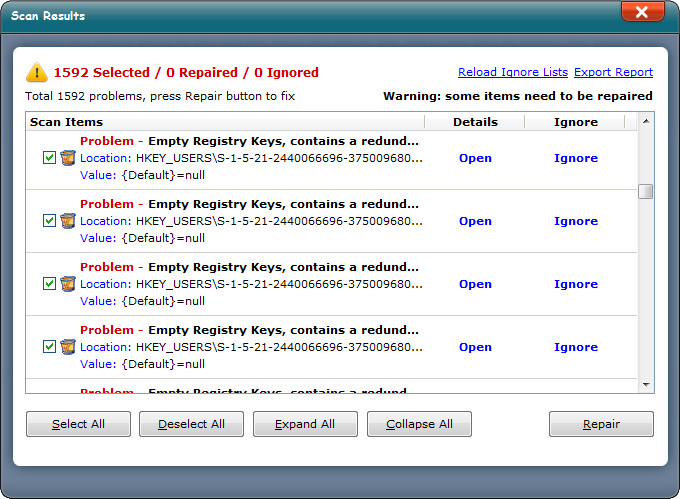The image size is (680, 499).
Task: Ignore the fourth registry problem
Action: 576,347
